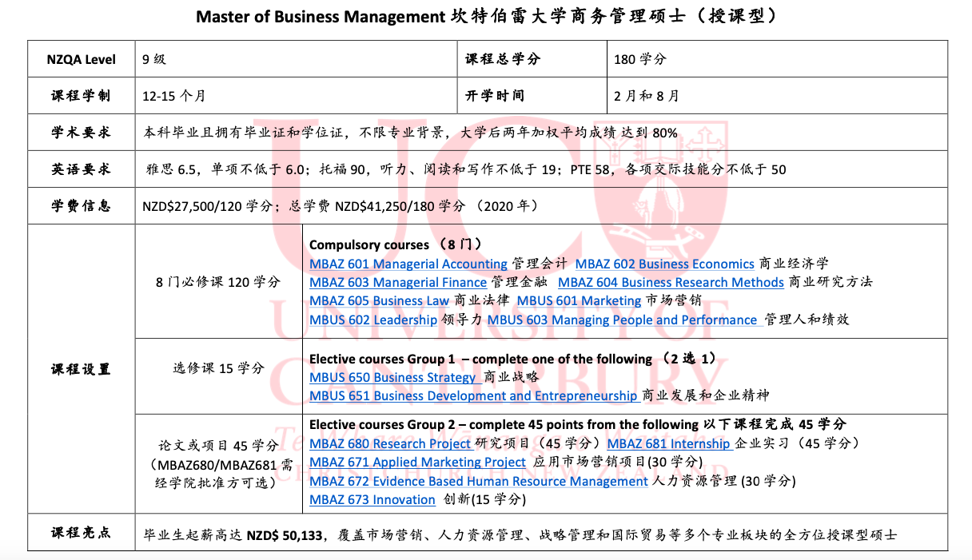Select the '2 月和 8 月' intake value
Screen dimensions: 972x560
pyautogui.click(x=646, y=96)
